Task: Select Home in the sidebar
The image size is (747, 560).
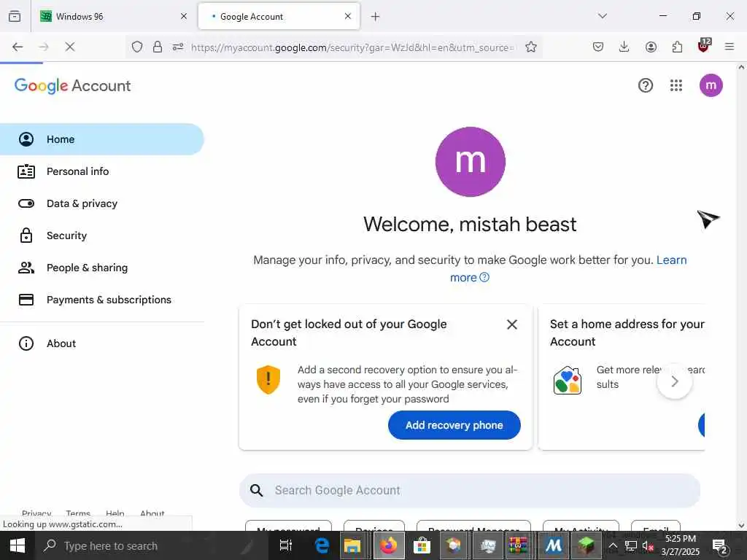Action: (x=102, y=139)
